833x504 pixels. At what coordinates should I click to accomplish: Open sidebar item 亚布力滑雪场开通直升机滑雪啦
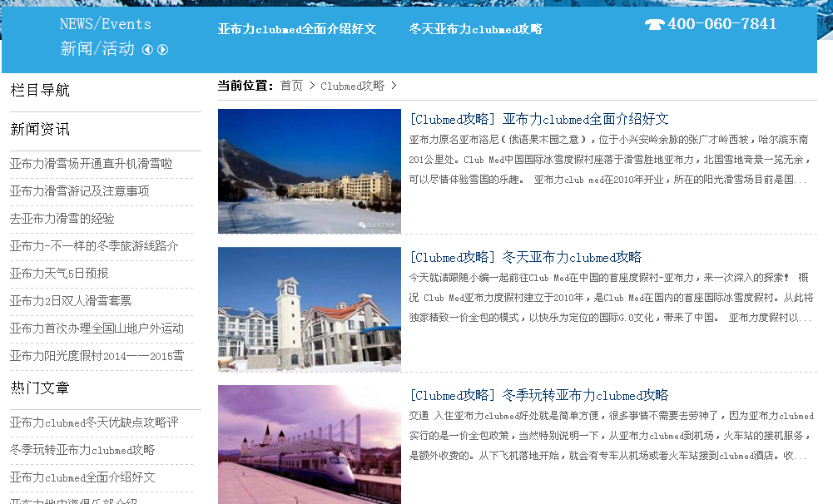pyautogui.click(x=92, y=164)
